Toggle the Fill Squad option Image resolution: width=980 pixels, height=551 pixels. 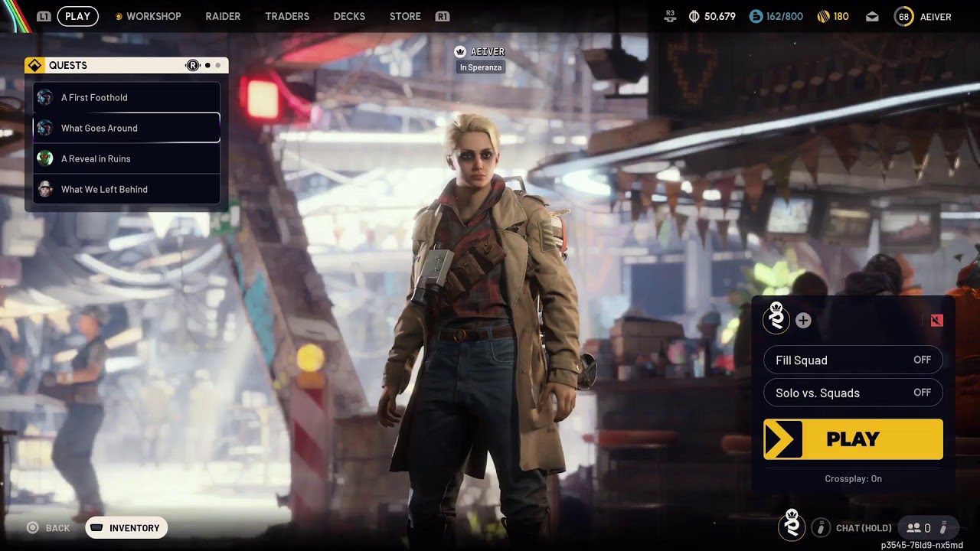coord(853,360)
